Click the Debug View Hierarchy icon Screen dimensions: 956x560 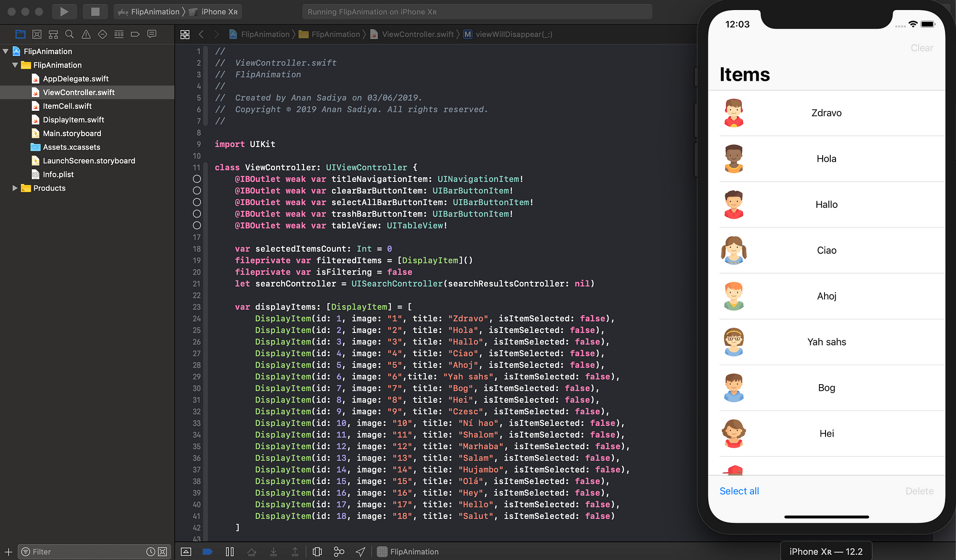pos(317,552)
